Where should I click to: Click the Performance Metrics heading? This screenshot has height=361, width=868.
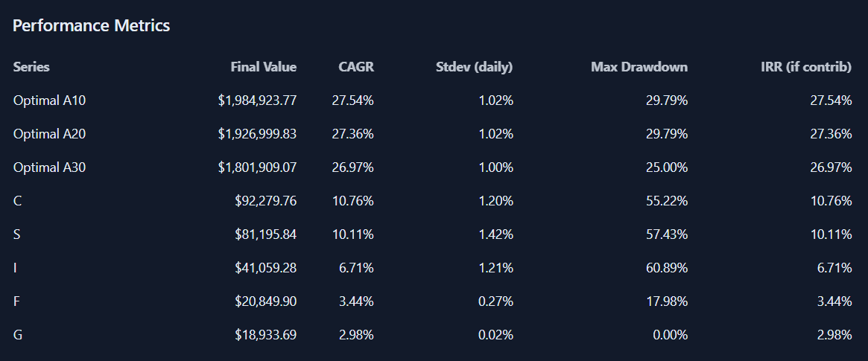tap(92, 25)
